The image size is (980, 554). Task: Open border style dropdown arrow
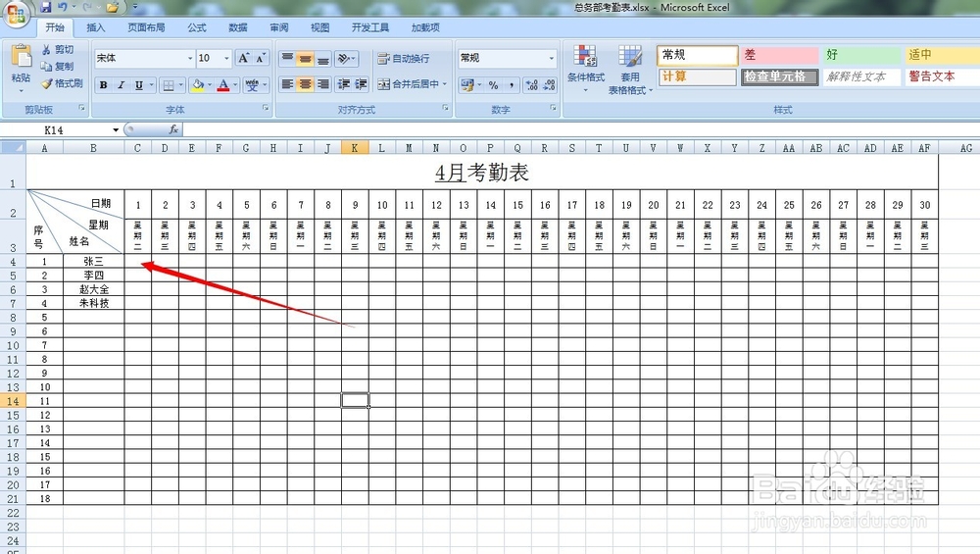click(x=180, y=85)
